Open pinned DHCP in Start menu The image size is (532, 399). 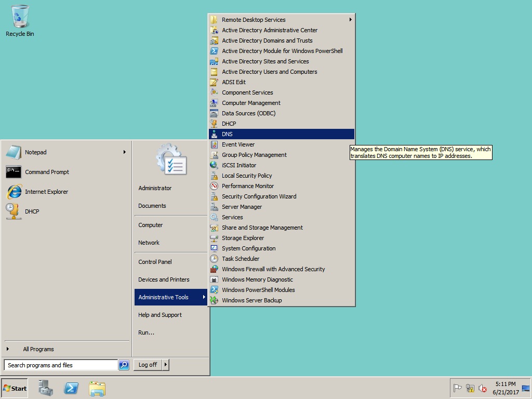[x=67, y=211]
